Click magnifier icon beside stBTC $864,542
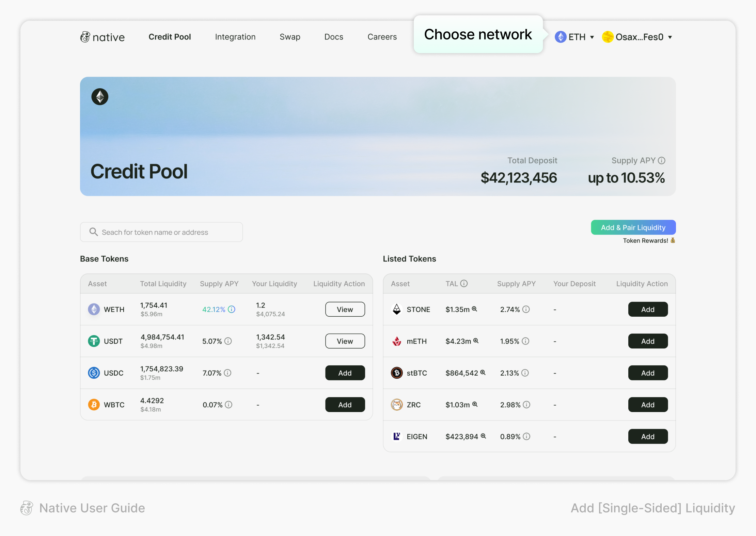756x536 pixels. pos(483,373)
